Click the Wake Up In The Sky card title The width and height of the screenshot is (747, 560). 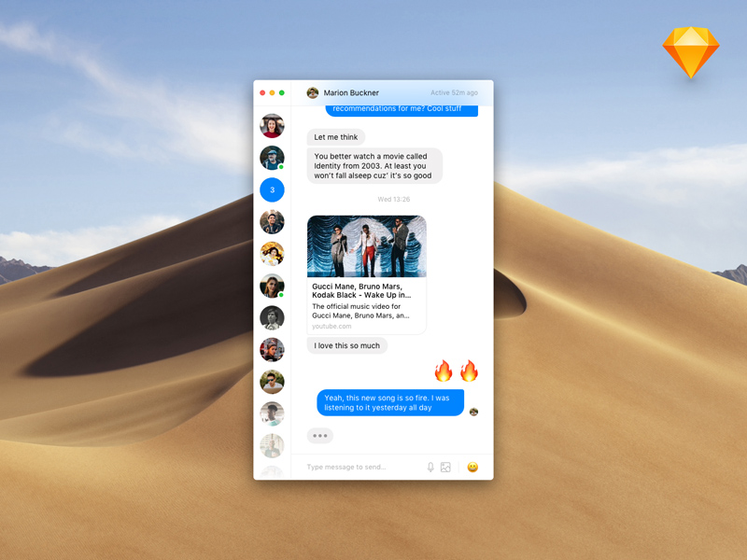click(x=364, y=292)
